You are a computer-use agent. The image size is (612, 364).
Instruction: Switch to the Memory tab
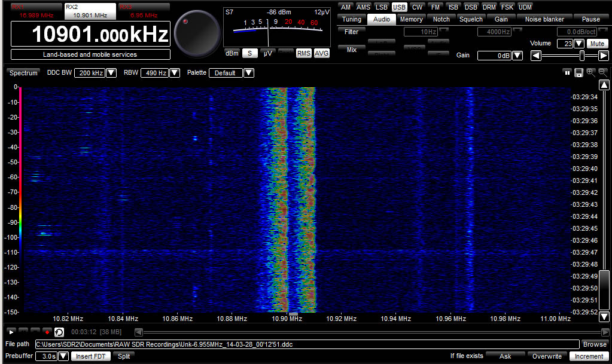click(412, 19)
